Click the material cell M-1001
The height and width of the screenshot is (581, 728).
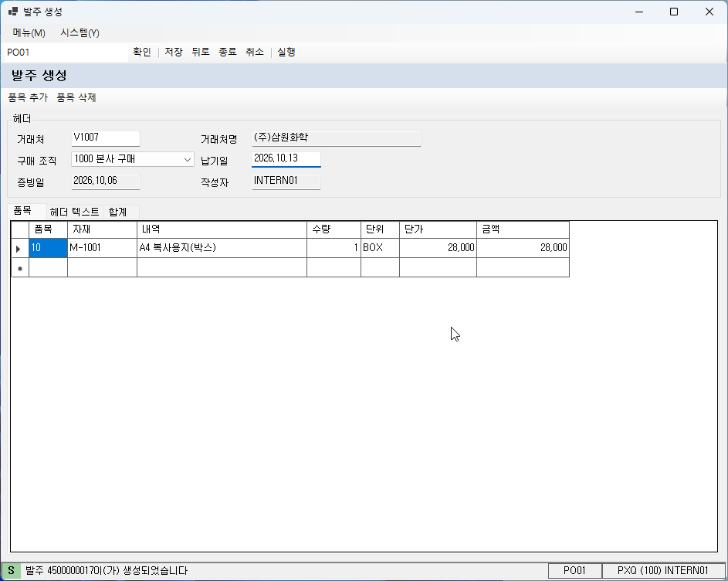[x=102, y=248]
